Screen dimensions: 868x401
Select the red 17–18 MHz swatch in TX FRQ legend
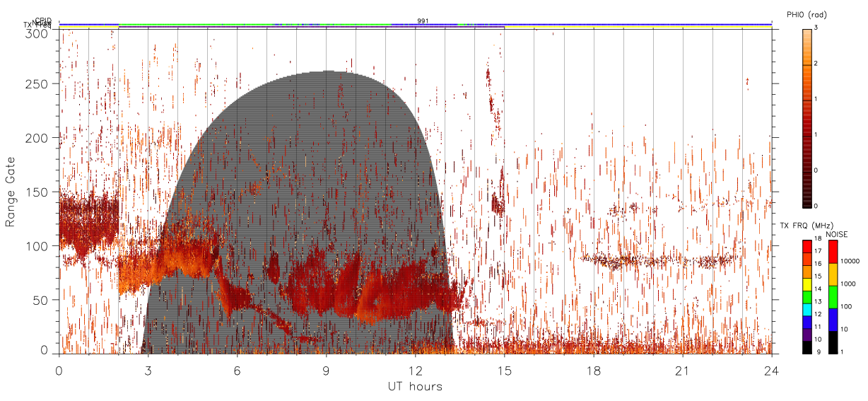pos(807,247)
